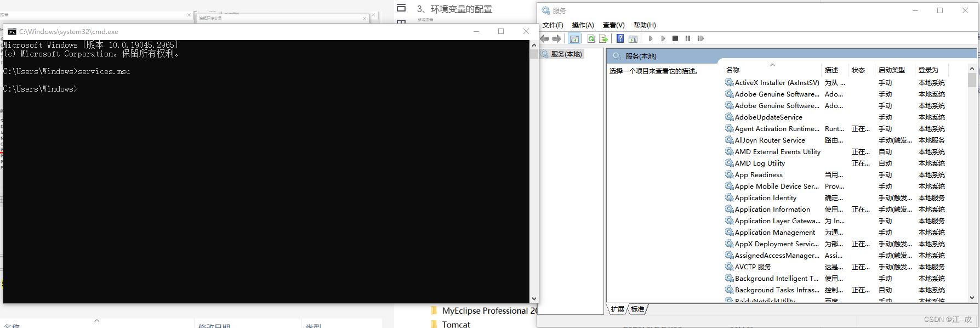Viewport: 980px width, 328px height.
Task: Click gear icon of Application Identity
Action: 729,197
